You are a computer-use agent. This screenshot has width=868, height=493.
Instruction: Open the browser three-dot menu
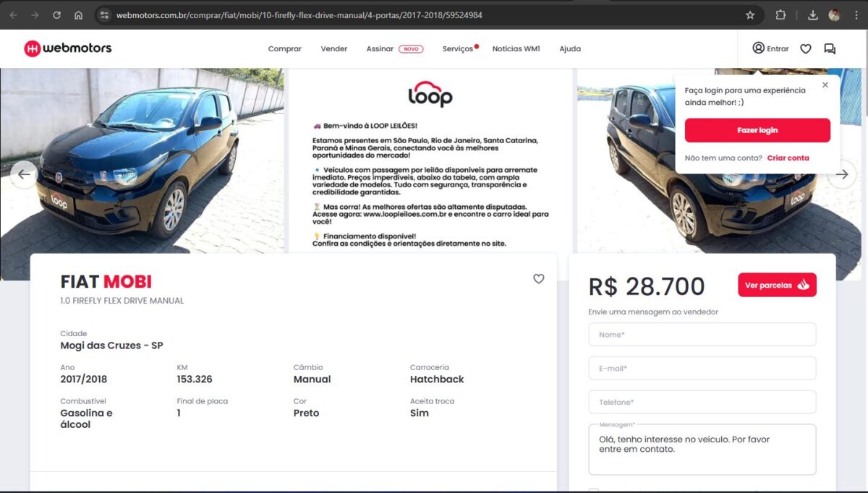coord(855,15)
